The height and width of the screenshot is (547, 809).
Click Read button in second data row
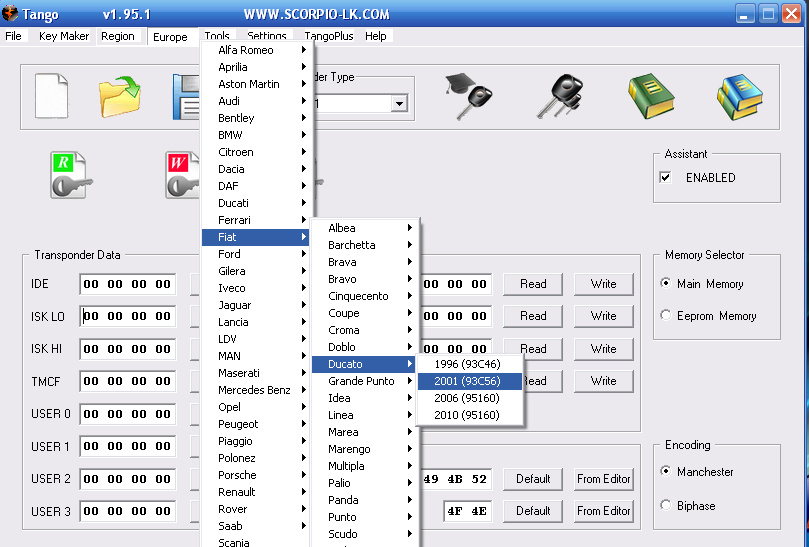click(x=533, y=316)
